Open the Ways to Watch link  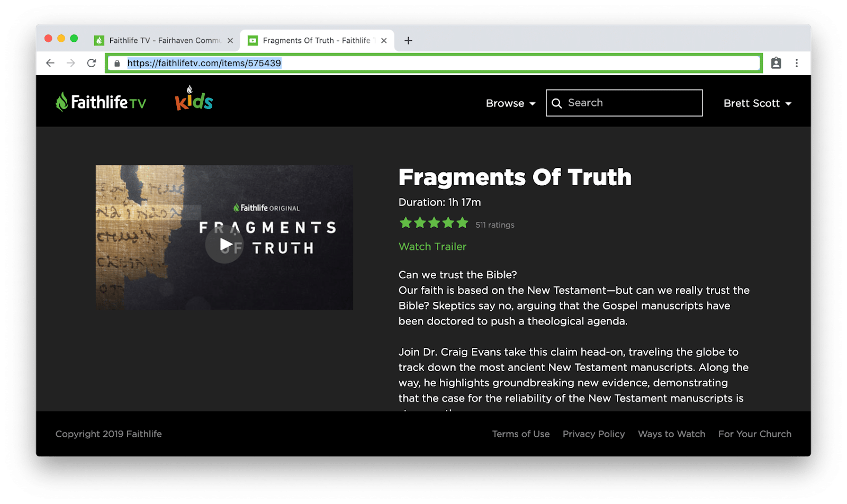click(x=672, y=434)
